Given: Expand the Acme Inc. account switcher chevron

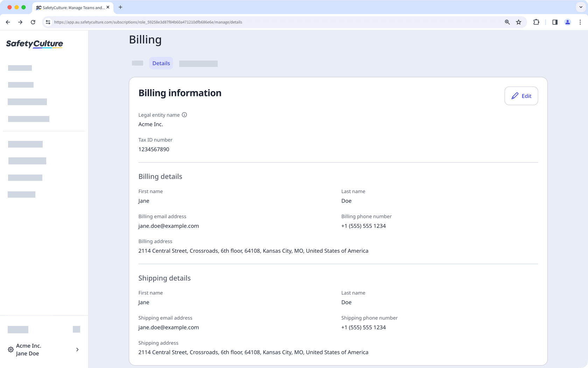Looking at the screenshot, I should (x=77, y=349).
